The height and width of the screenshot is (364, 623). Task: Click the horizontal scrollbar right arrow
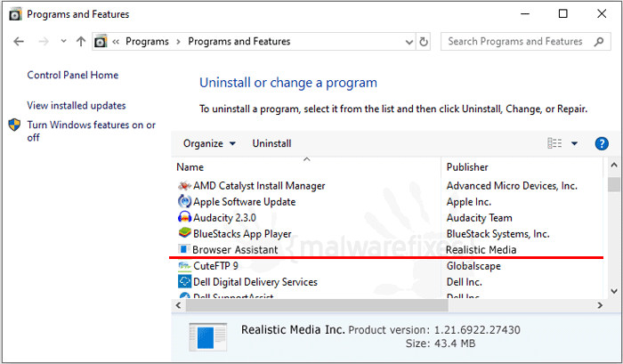click(x=600, y=305)
